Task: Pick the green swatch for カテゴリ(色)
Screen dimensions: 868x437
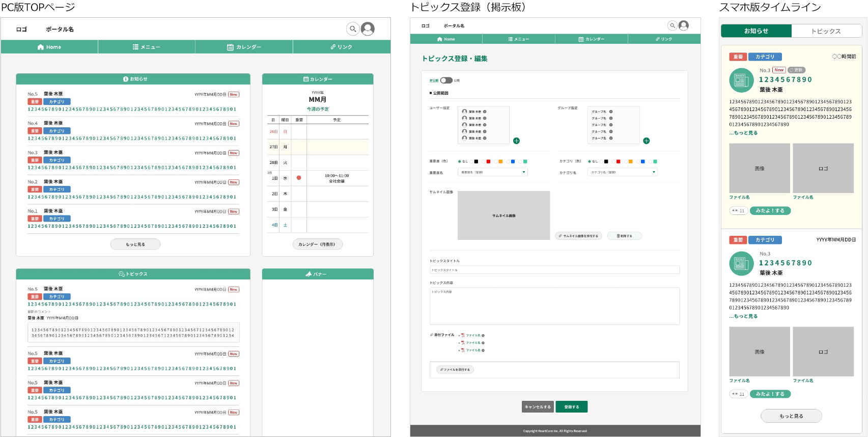Action: (x=655, y=161)
